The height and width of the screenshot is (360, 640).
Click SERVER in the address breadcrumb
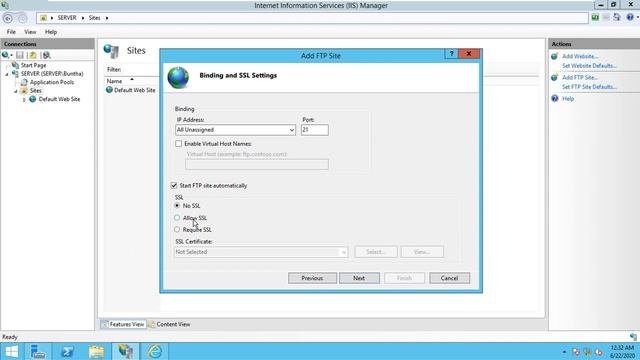point(67,18)
